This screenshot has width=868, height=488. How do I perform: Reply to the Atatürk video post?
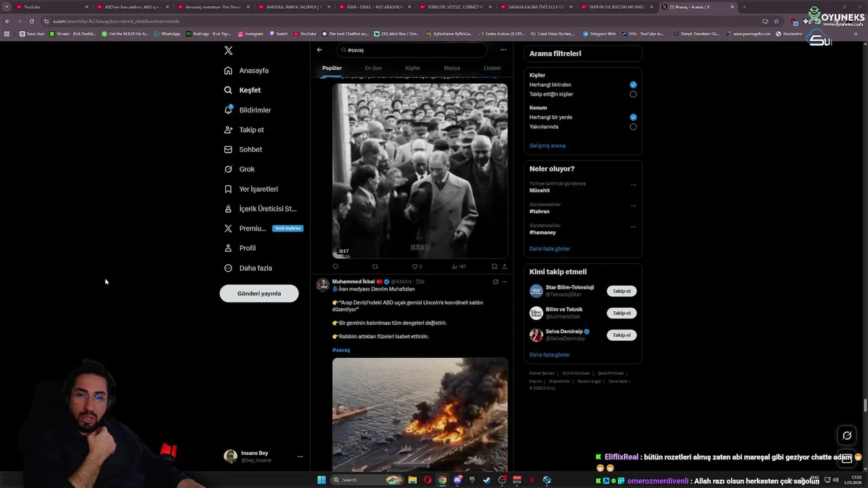pos(335,266)
